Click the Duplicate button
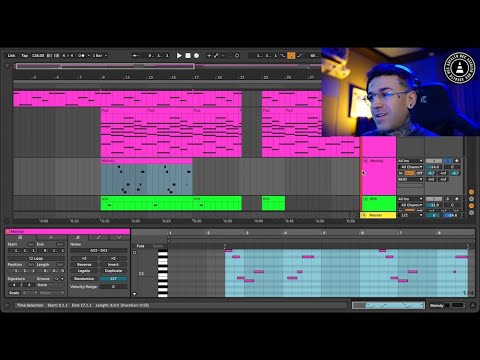This screenshot has height=360, width=480. tap(113, 271)
